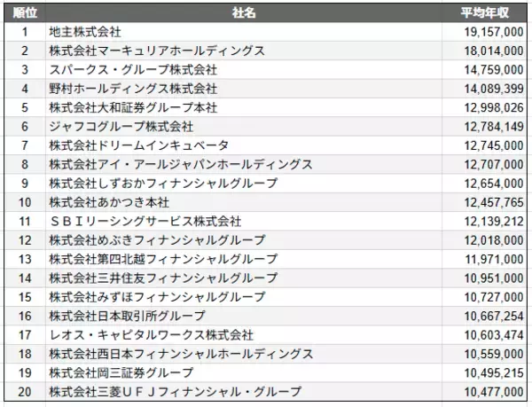Click the 株式会社ドリームインキュベータ cell
This screenshot has width=532, height=407.
click(x=139, y=145)
